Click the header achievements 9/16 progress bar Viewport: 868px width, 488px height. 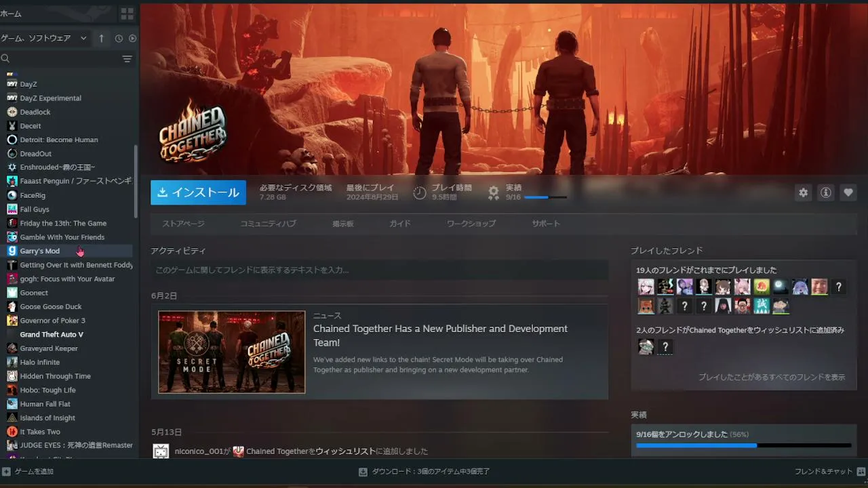point(545,197)
